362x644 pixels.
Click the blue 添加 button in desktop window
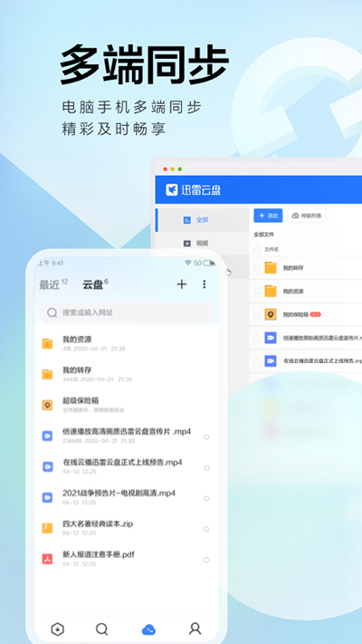point(268,216)
